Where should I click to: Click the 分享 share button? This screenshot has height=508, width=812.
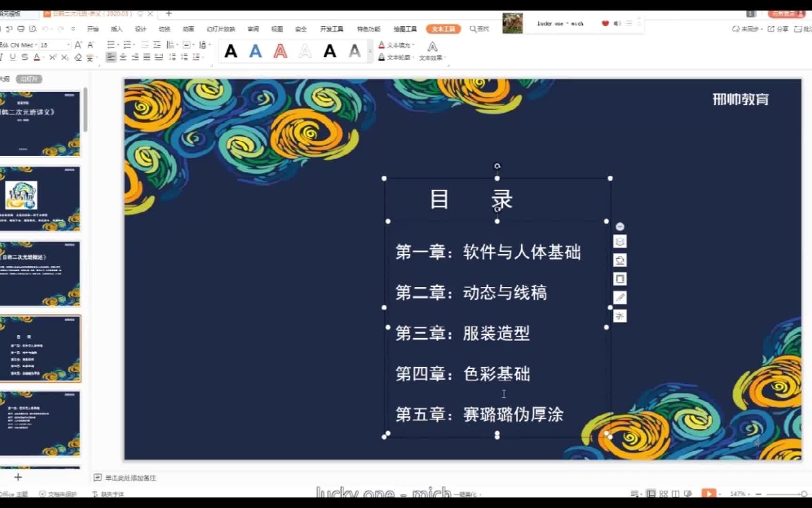(778, 29)
